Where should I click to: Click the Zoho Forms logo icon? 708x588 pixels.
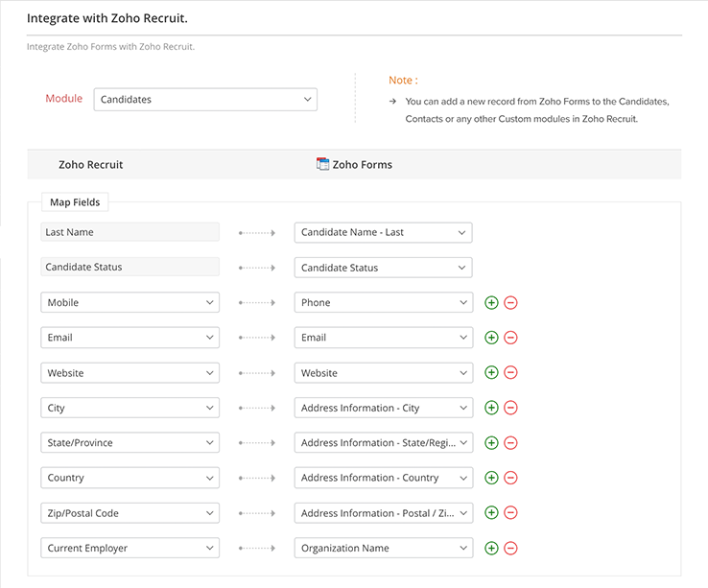click(x=322, y=164)
